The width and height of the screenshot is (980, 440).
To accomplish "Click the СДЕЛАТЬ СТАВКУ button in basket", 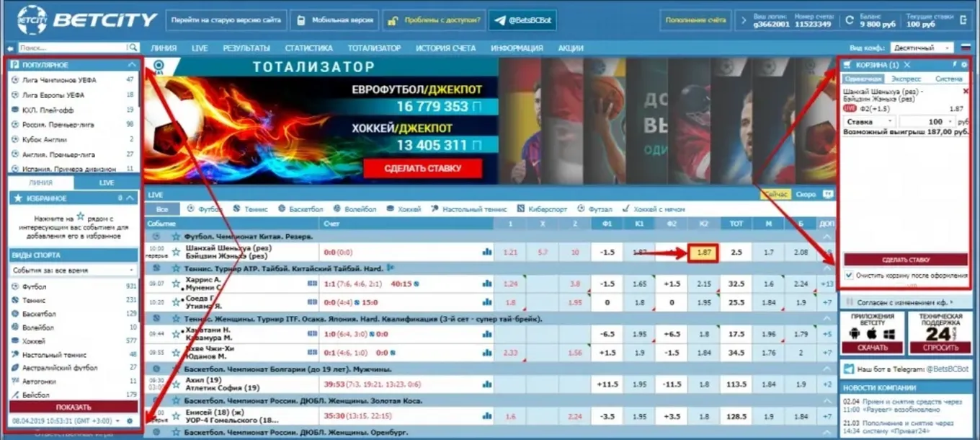I will click(x=906, y=260).
